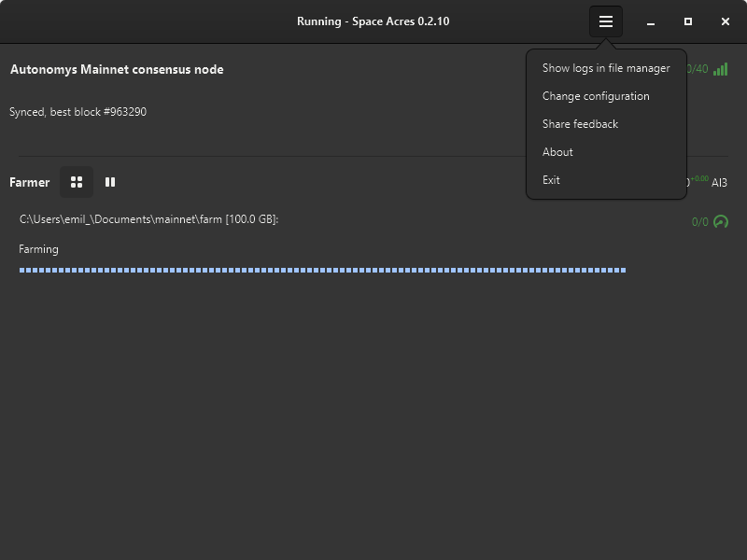Toggle the farm details grid view button
This screenshot has height=560, width=747.
pyautogui.click(x=77, y=182)
